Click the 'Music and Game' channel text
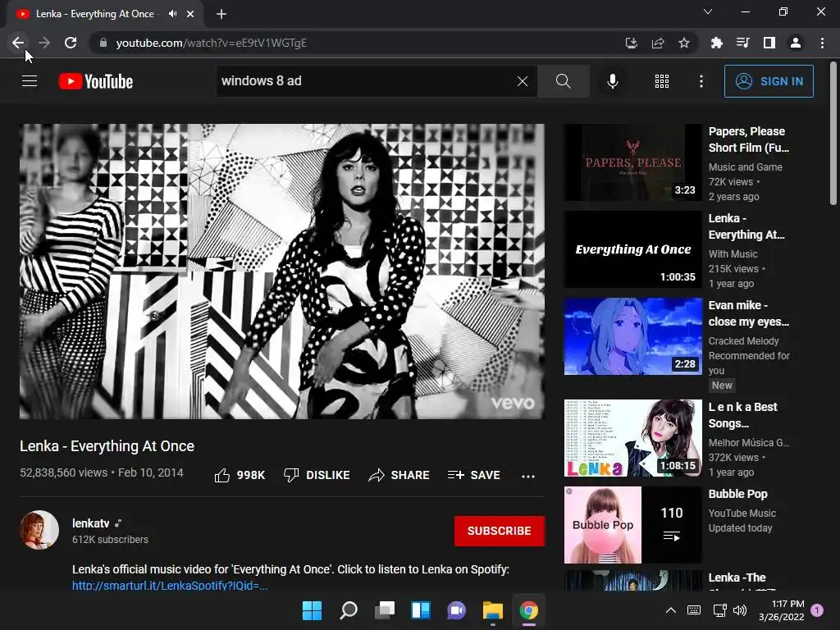The width and height of the screenshot is (840, 630). (745, 167)
